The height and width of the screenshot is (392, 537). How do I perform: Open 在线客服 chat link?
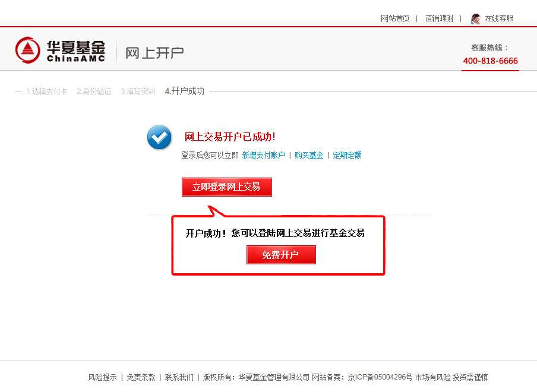tap(499, 18)
